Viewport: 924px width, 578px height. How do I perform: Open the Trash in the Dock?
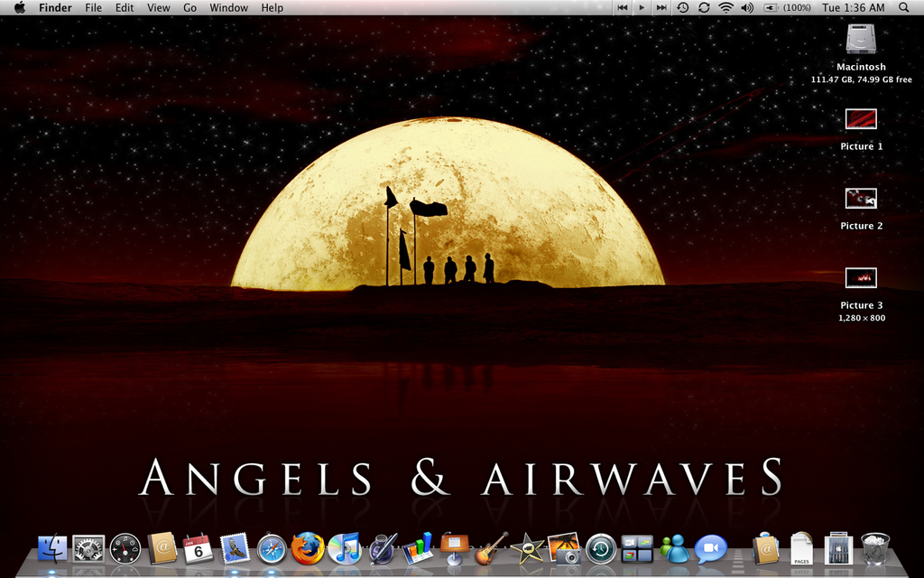click(x=875, y=548)
